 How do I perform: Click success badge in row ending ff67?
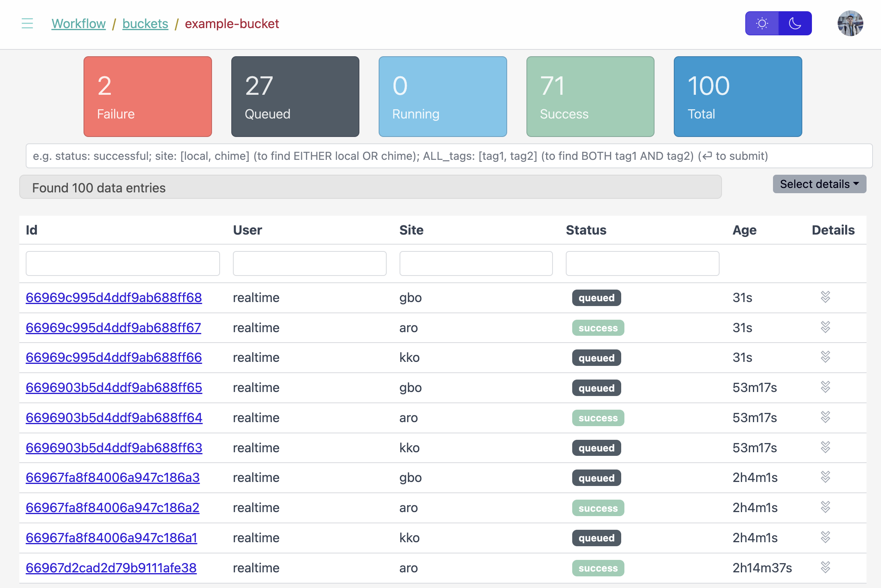(598, 328)
